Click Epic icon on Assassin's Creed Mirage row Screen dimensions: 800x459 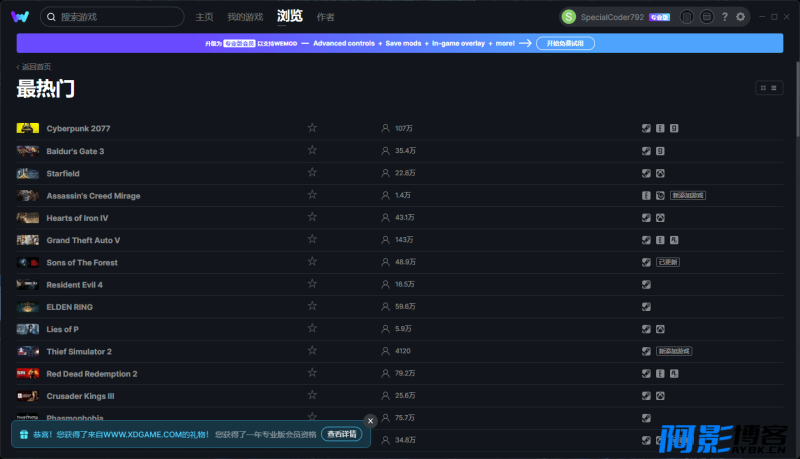(646, 195)
